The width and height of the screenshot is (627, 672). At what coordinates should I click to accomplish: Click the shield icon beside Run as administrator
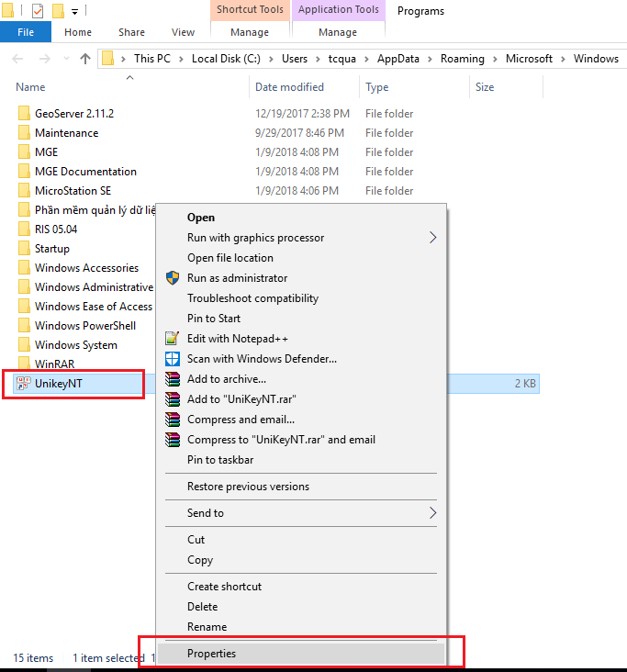pyautogui.click(x=173, y=278)
